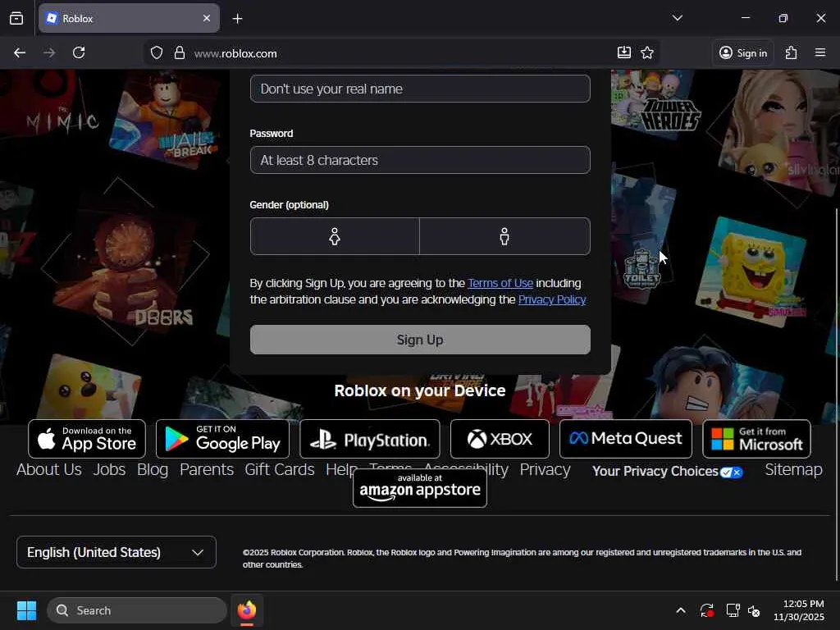
Task: Click the SpongeBob game thumbnail
Action: point(751,272)
